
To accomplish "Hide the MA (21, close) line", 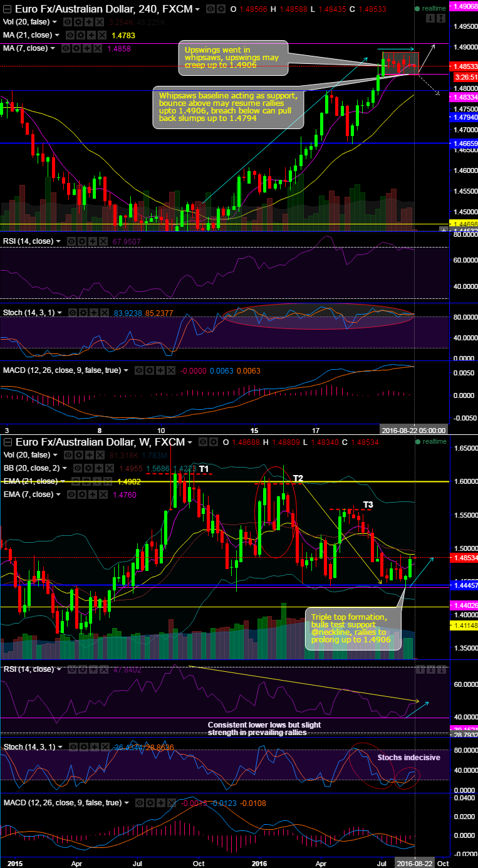I will pos(70,35).
